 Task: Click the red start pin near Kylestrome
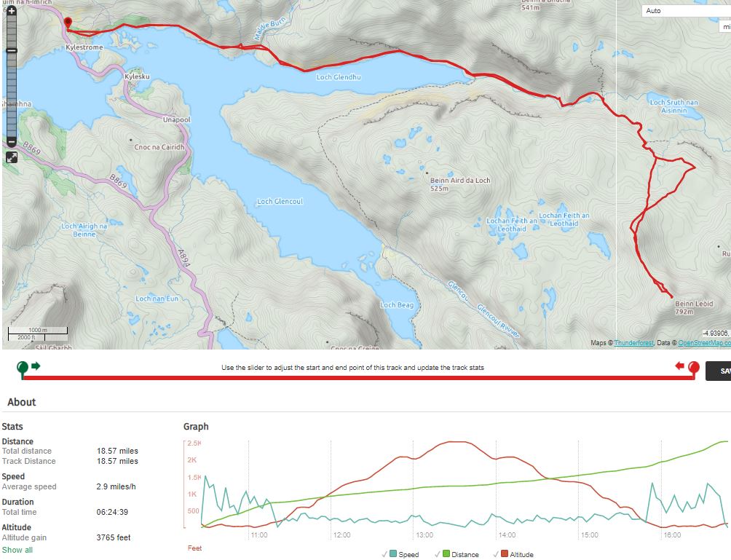[x=68, y=23]
